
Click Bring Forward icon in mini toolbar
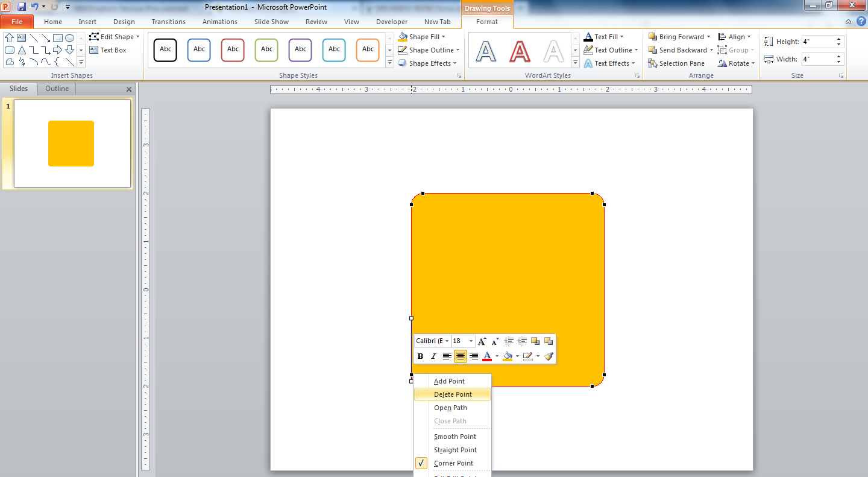pyautogui.click(x=535, y=341)
